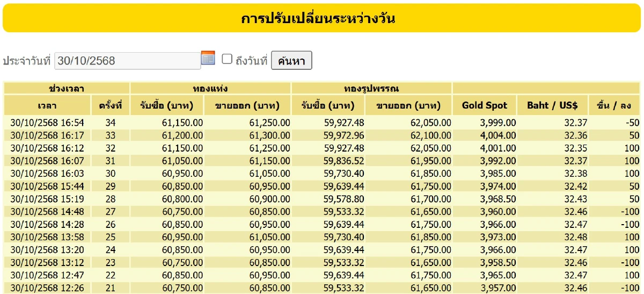
Task: Click the ค้นหา search button
Action: click(x=291, y=61)
